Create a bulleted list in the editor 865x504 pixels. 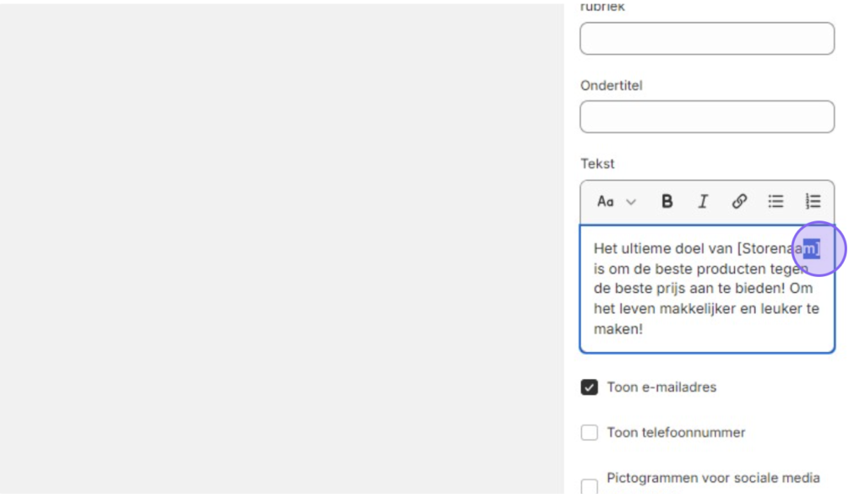[775, 202]
